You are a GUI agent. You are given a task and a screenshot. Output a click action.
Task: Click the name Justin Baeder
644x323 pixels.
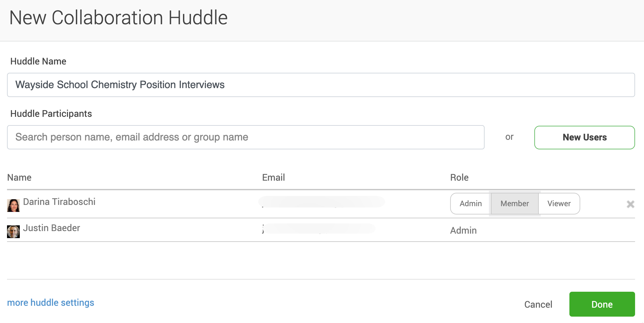click(x=52, y=228)
